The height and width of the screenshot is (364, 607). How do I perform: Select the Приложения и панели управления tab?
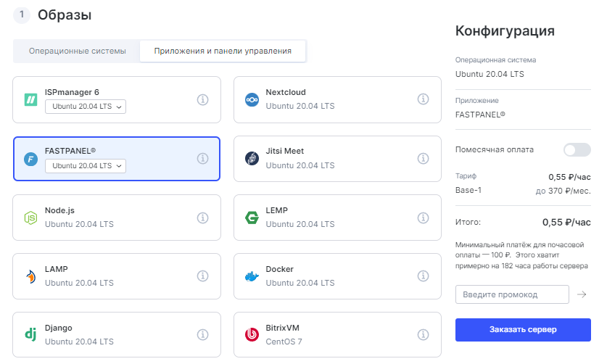click(x=223, y=51)
